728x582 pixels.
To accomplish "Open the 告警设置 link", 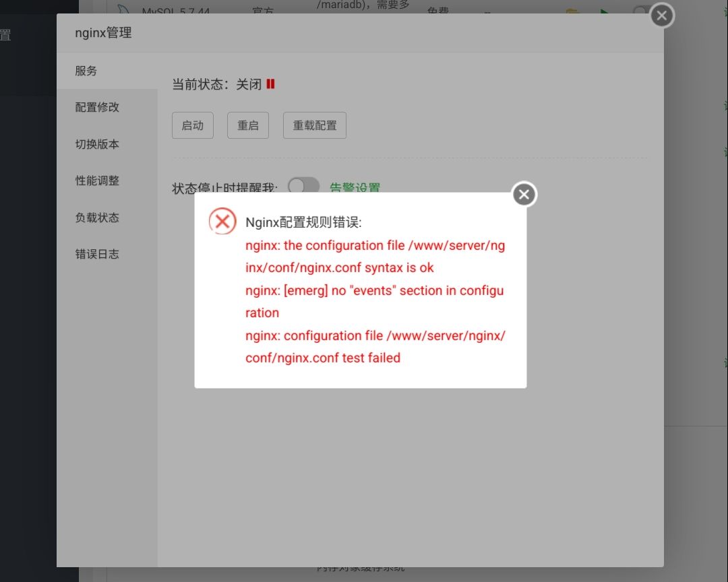I will click(355, 187).
